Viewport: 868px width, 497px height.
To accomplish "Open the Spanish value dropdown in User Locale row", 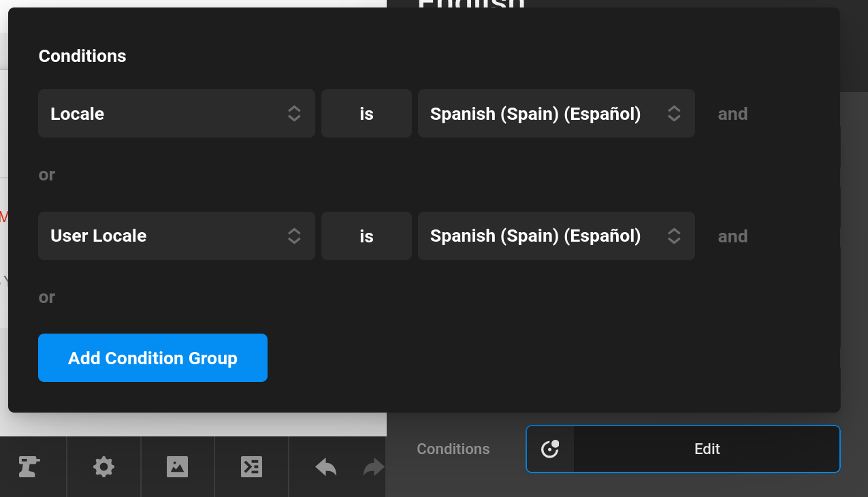I will (x=556, y=236).
